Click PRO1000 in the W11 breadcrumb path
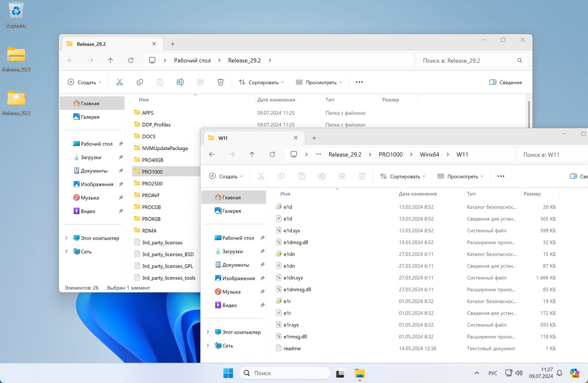The height and width of the screenshot is (383, 588). [390, 154]
